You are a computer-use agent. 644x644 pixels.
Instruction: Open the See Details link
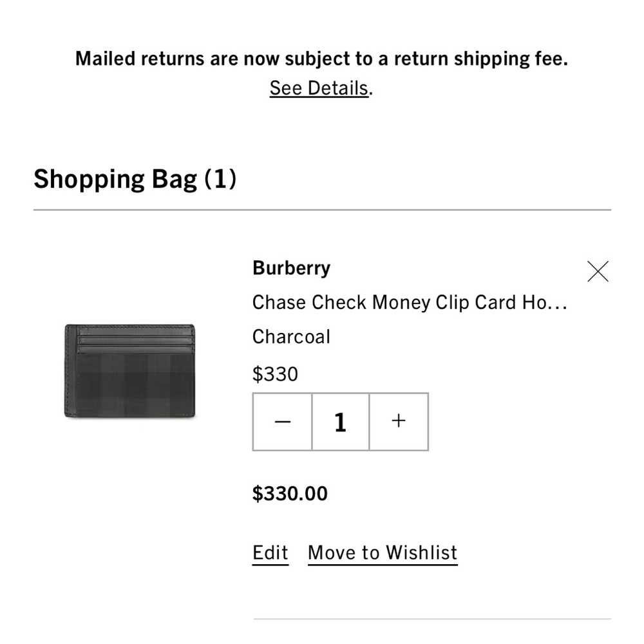[319, 88]
